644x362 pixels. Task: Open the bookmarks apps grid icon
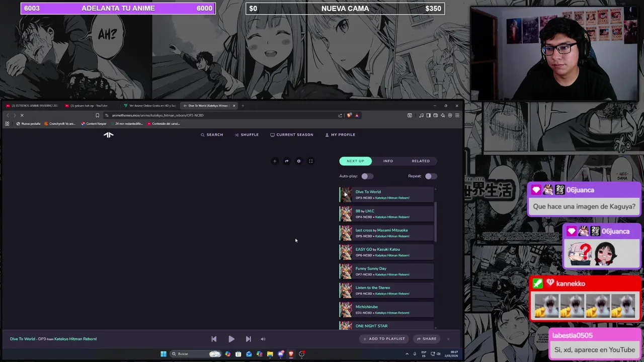pyautogui.click(x=7, y=124)
